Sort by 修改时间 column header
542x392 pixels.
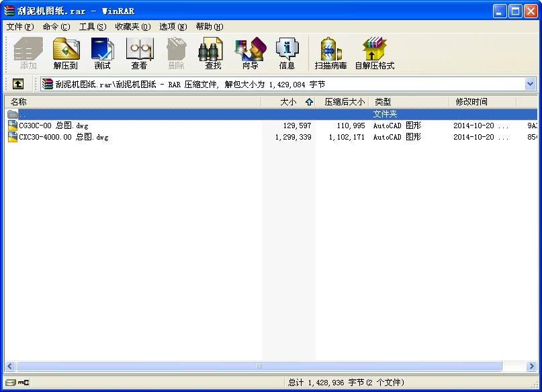tap(482, 102)
